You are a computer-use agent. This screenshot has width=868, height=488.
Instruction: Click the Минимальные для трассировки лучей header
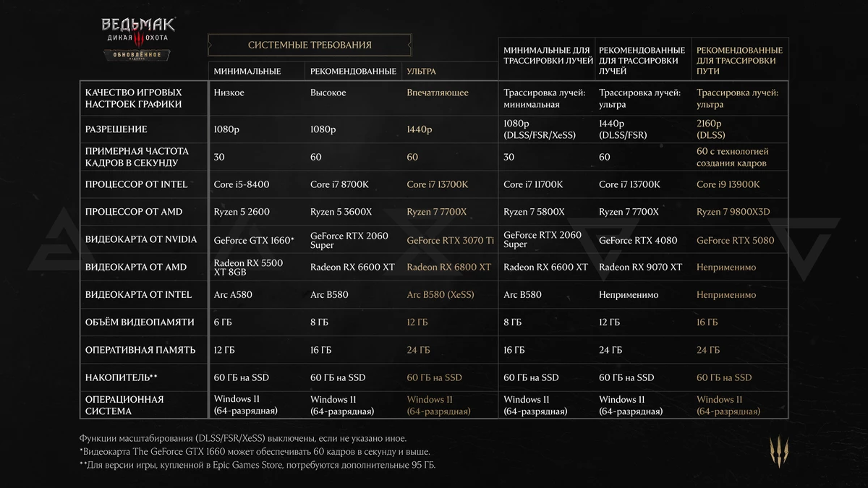tap(548, 55)
